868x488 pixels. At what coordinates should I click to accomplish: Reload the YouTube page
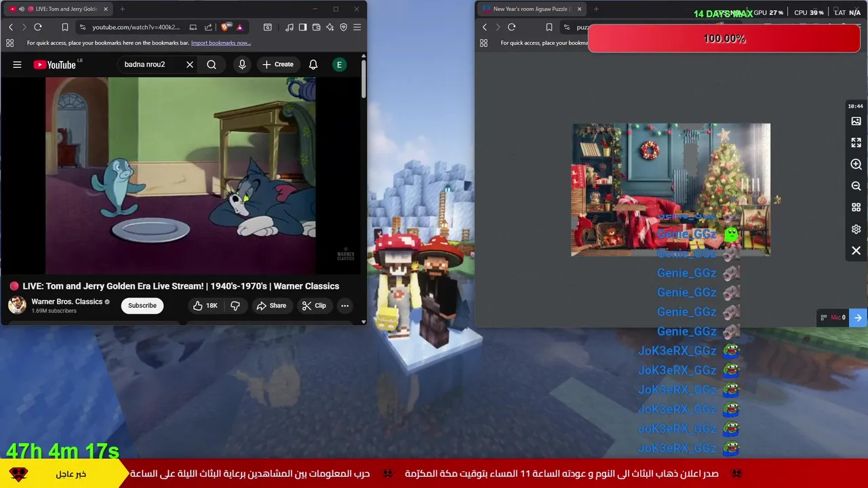coord(38,27)
